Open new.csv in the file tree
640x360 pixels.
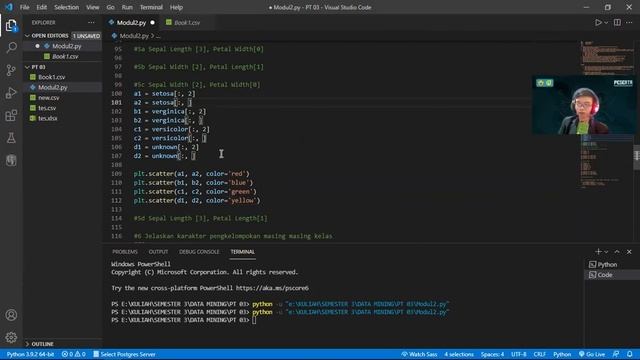point(49,98)
